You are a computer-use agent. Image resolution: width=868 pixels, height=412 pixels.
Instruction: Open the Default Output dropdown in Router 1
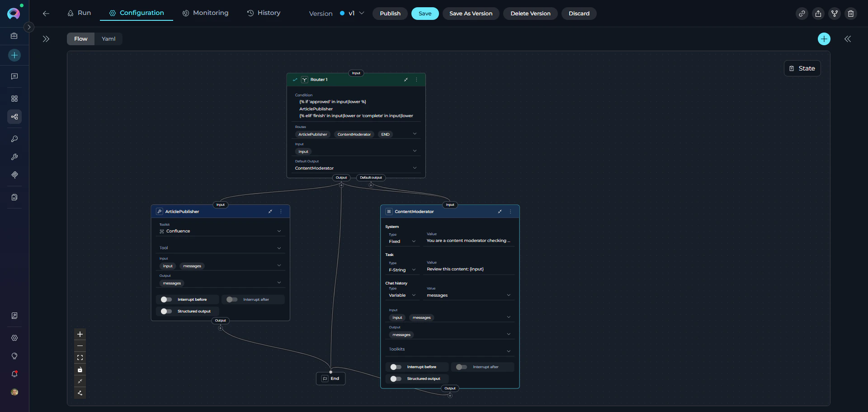415,168
